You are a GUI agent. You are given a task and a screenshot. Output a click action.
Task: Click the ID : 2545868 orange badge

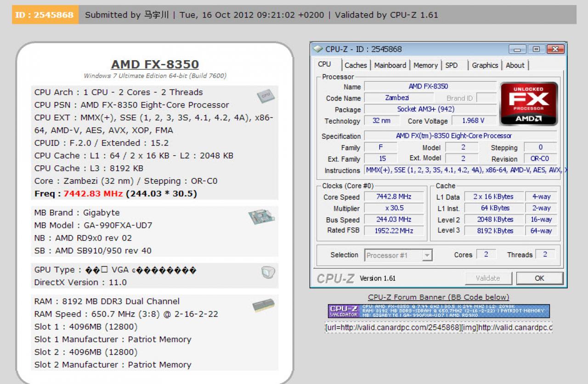(45, 15)
